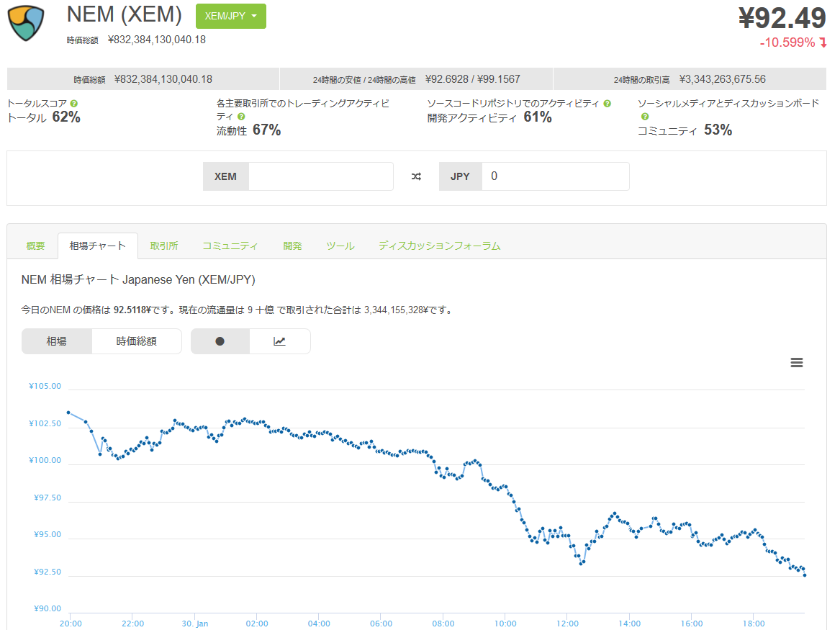
Task: Open the 取引所 tab
Action: [x=164, y=246]
